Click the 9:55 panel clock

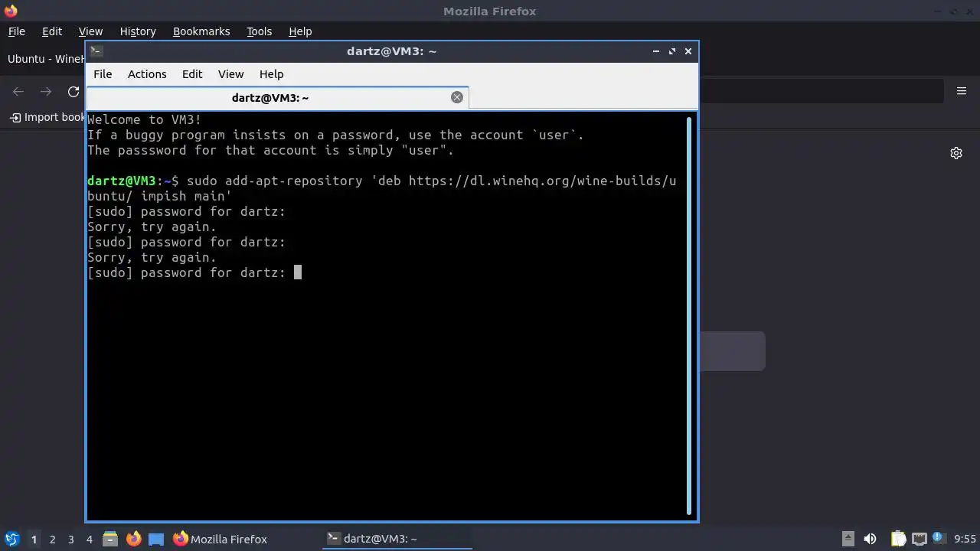[x=965, y=539]
